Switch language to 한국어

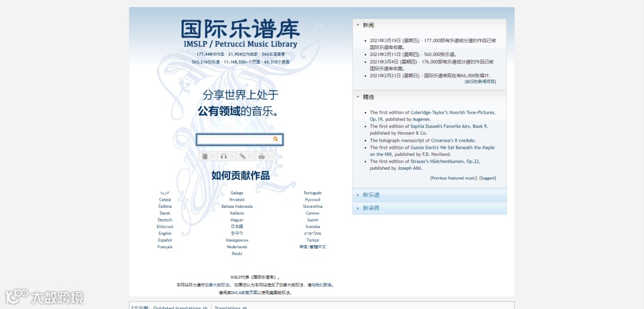(237, 233)
